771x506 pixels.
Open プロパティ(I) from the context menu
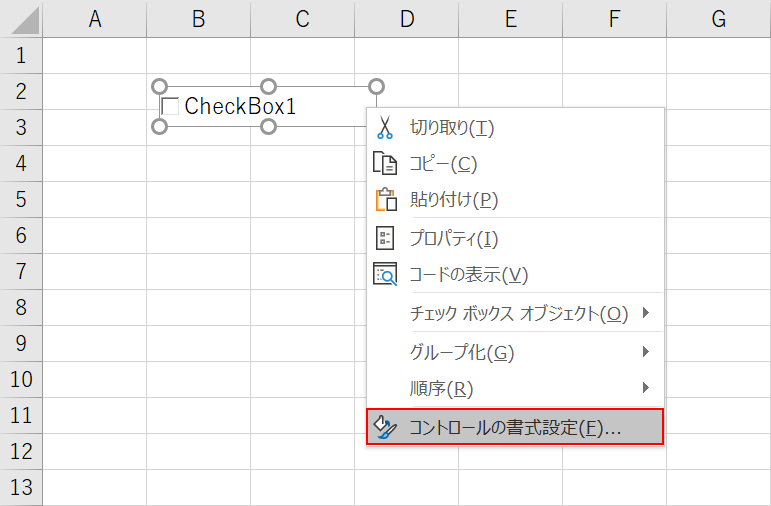515,238
